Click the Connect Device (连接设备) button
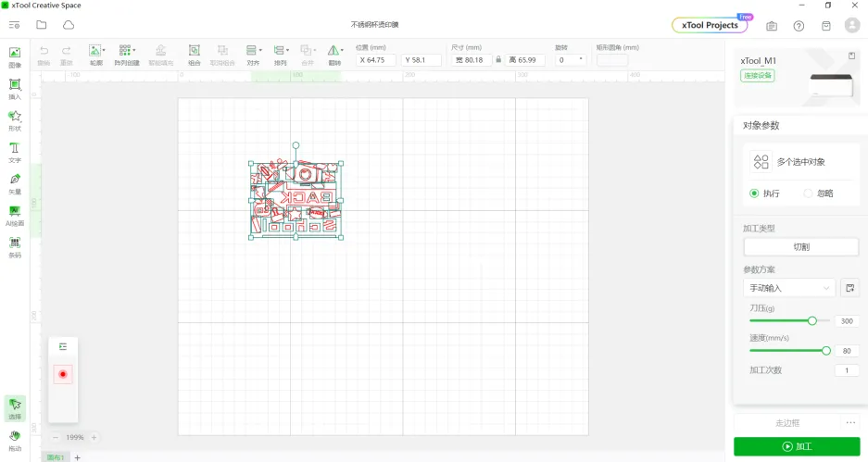Image resolution: width=868 pixels, height=462 pixels. 756,75
